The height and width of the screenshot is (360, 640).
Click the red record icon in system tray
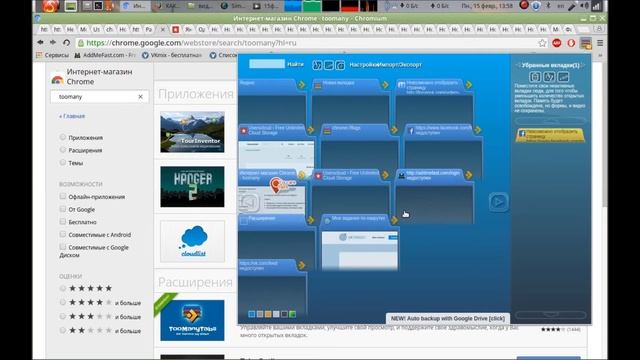coord(524,5)
